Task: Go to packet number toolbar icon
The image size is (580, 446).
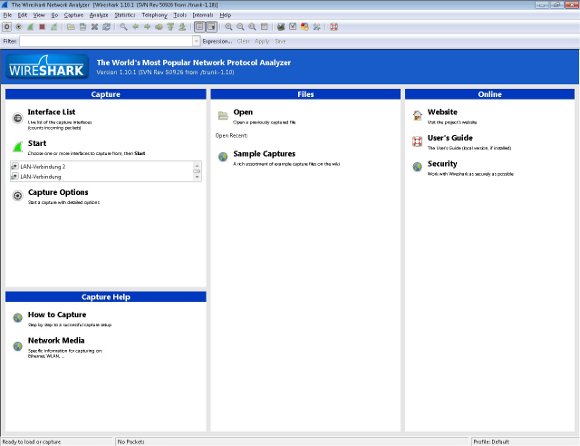Action: tap(159, 27)
